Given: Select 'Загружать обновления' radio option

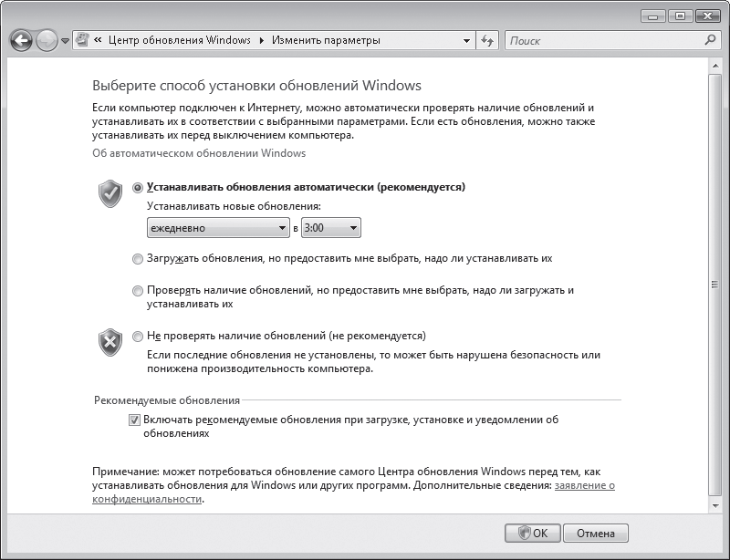Looking at the screenshot, I should coord(138,259).
